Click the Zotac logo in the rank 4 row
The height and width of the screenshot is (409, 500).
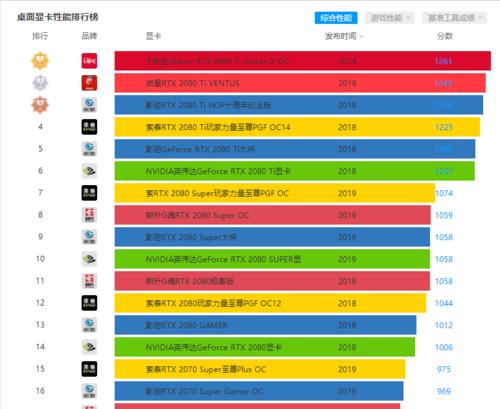89,127
